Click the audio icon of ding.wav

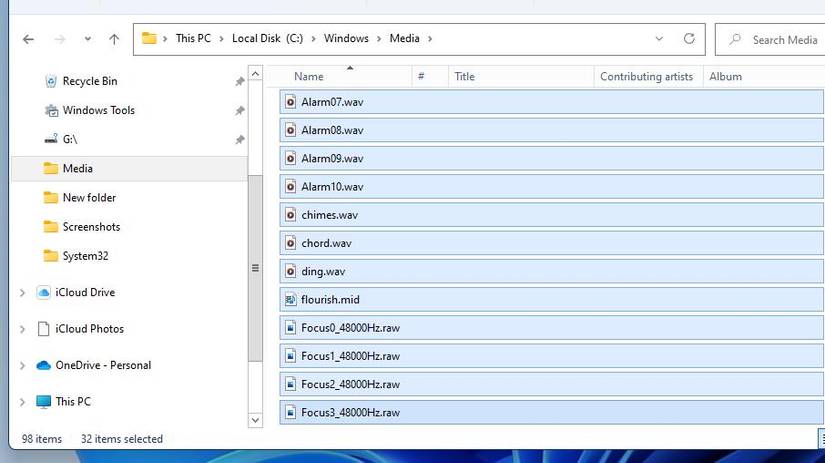click(290, 271)
